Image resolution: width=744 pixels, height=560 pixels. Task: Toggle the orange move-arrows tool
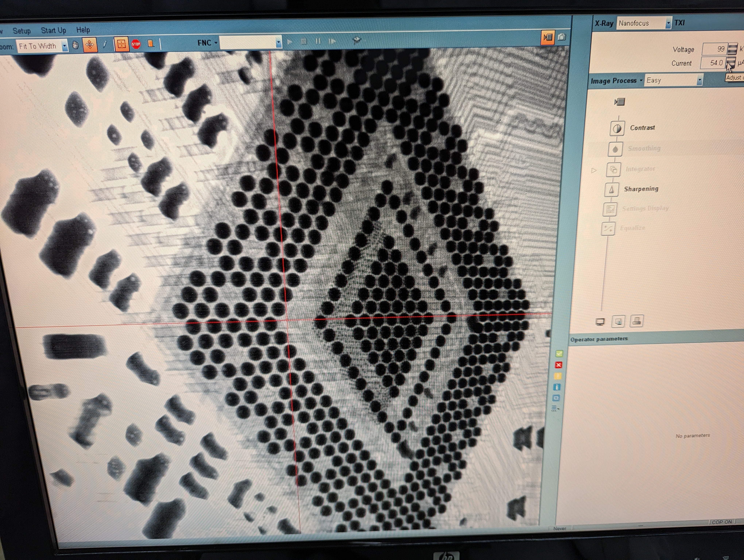90,45
